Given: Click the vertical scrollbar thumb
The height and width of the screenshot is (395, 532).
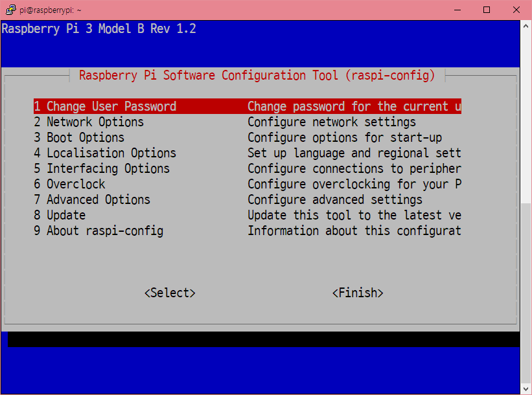Looking at the screenshot, I should pyautogui.click(x=526, y=292).
